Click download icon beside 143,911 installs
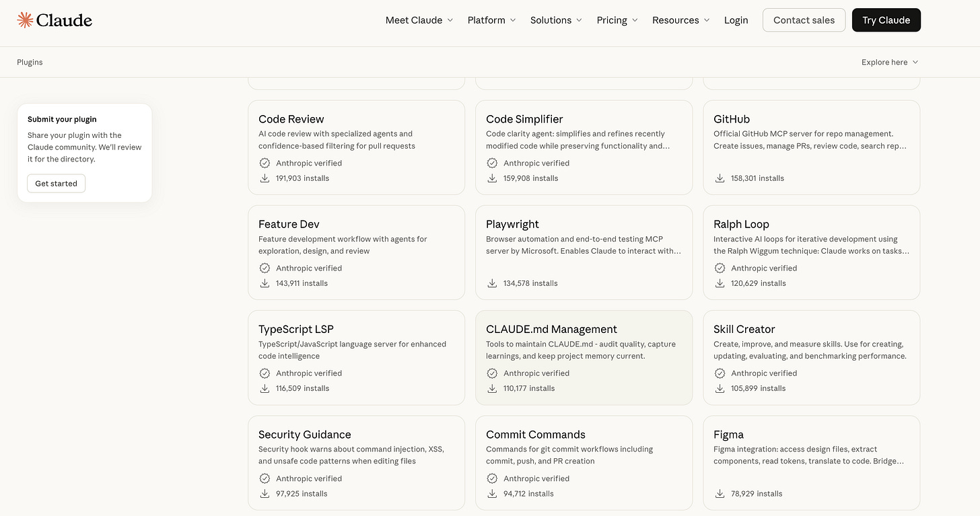The height and width of the screenshot is (516, 980). tap(265, 283)
